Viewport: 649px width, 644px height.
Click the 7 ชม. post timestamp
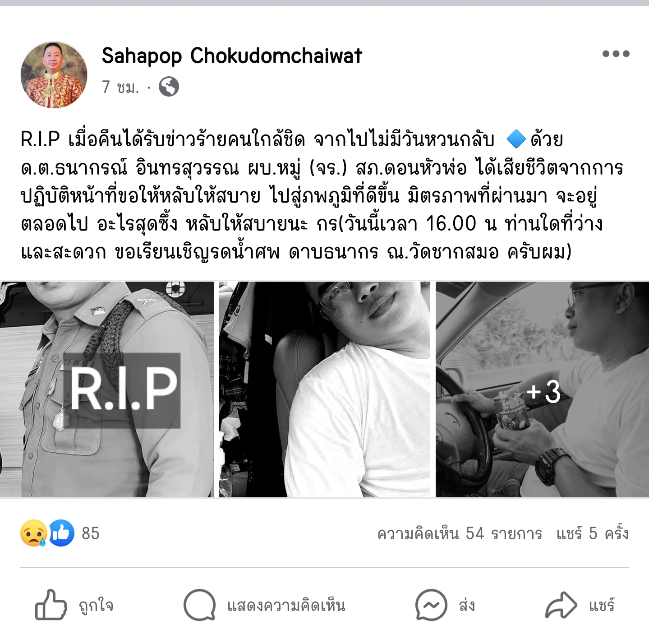(x=120, y=87)
